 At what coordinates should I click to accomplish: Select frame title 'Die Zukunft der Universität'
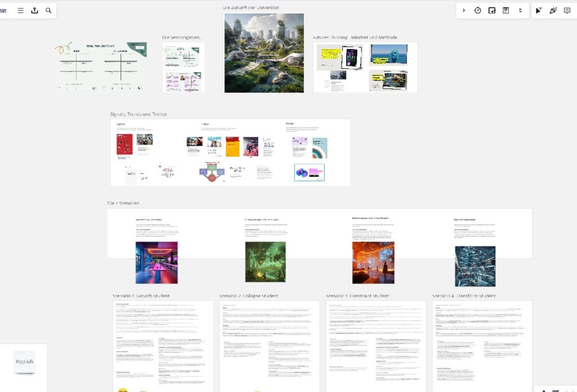coord(251,7)
